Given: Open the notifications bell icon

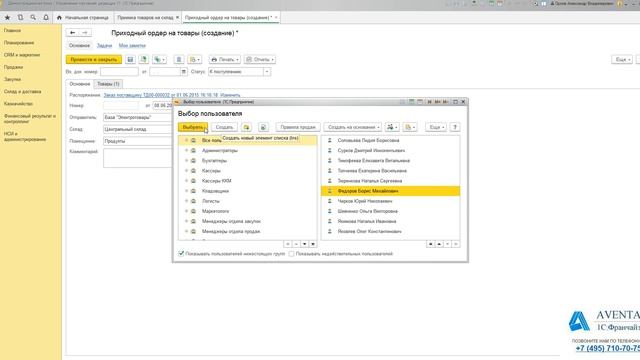Looking at the screenshot, I should pos(46,18).
